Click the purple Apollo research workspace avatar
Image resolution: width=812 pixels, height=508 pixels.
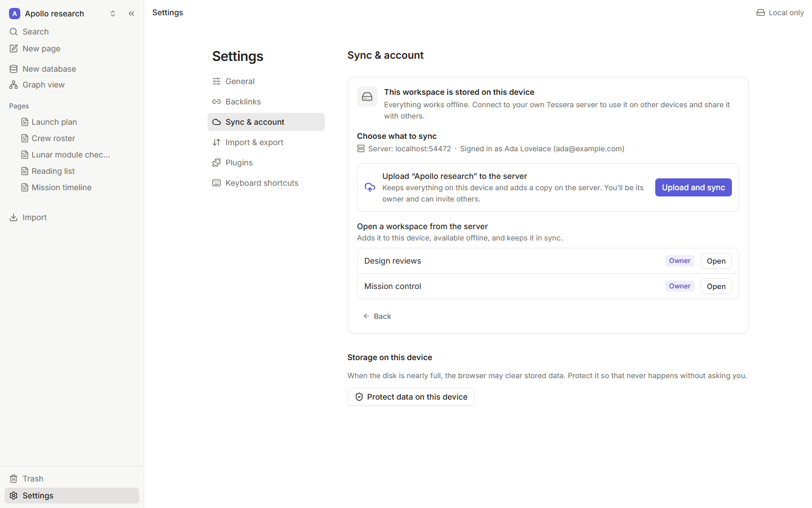tap(15, 14)
